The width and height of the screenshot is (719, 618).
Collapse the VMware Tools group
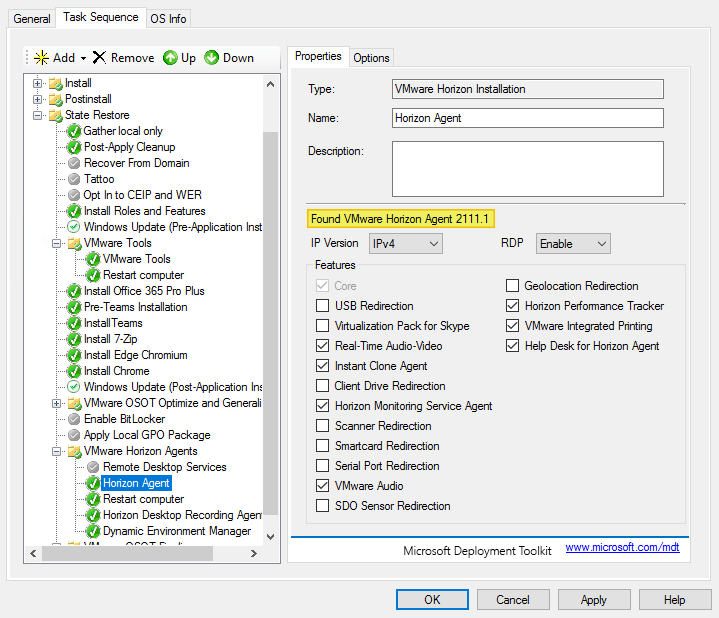coord(58,243)
